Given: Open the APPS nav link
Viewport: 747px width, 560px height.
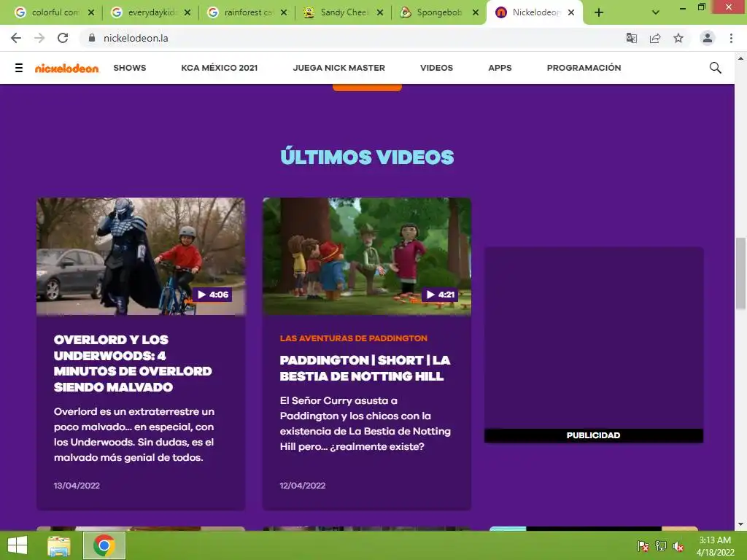Looking at the screenshot, I should [x=500, y=68].
